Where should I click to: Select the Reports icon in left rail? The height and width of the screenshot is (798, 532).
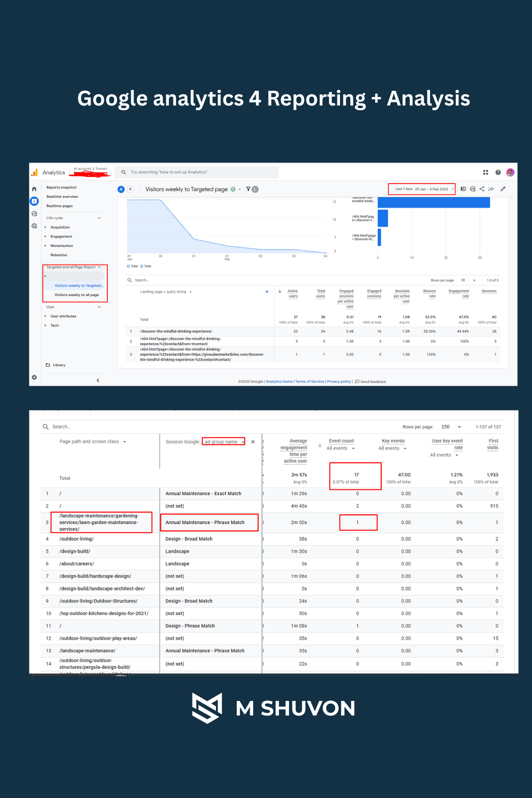34,201
